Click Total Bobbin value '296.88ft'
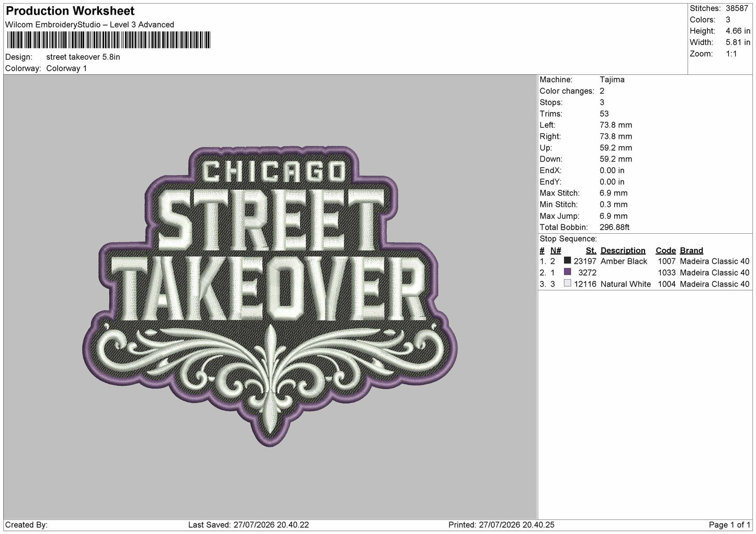Viewport: 756px width, 534px height. click(x=615, y=228)
